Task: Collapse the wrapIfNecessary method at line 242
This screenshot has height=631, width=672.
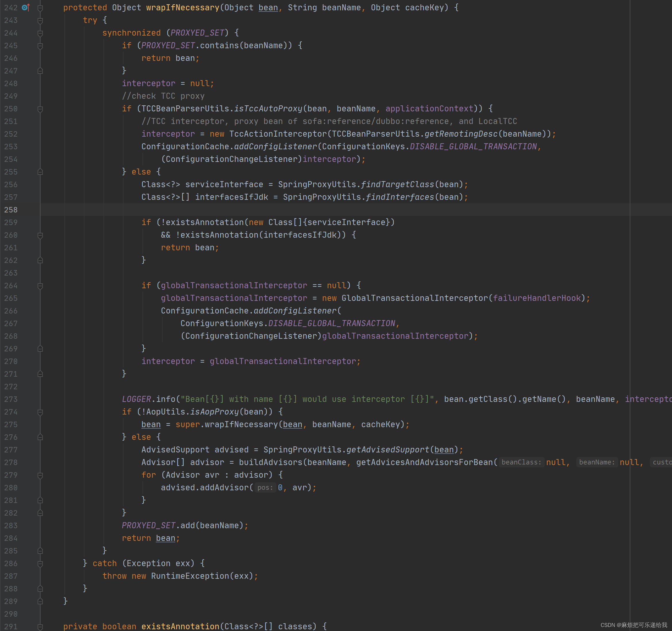Action: tap(40, 8)
